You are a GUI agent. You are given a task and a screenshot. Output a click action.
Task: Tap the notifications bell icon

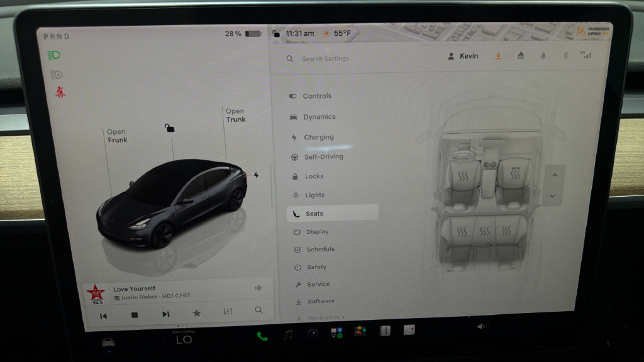(543, 56)
